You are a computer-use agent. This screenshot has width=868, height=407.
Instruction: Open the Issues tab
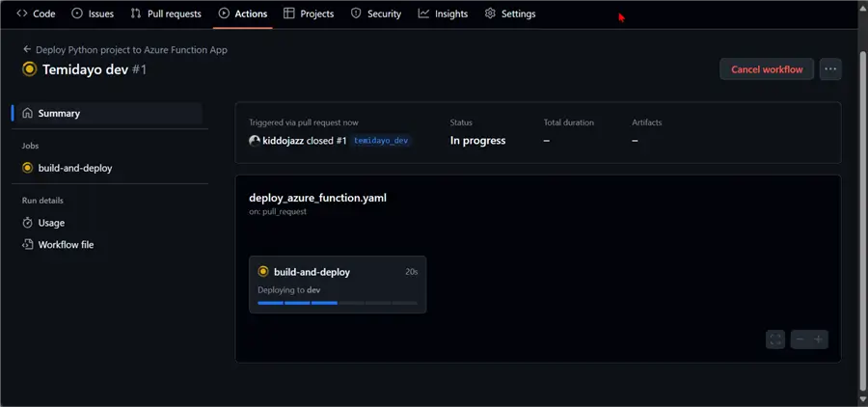click(x=93, y=14)
